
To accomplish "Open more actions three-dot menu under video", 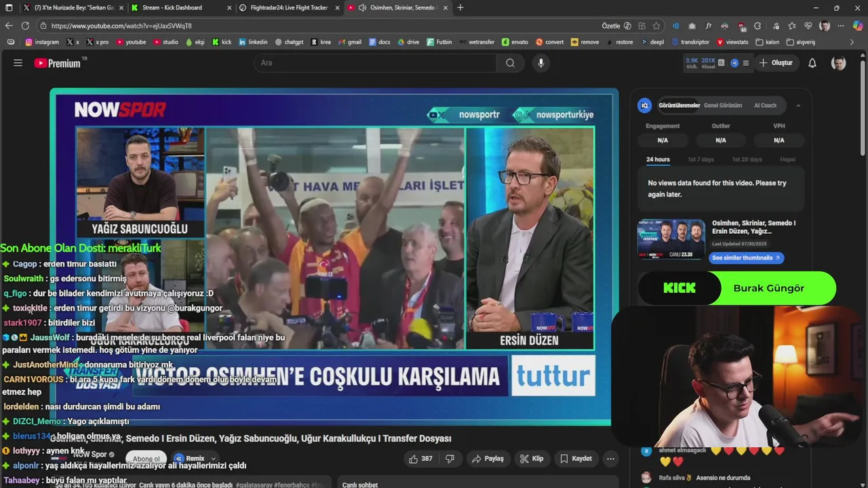I will click(x=610, y=459).
